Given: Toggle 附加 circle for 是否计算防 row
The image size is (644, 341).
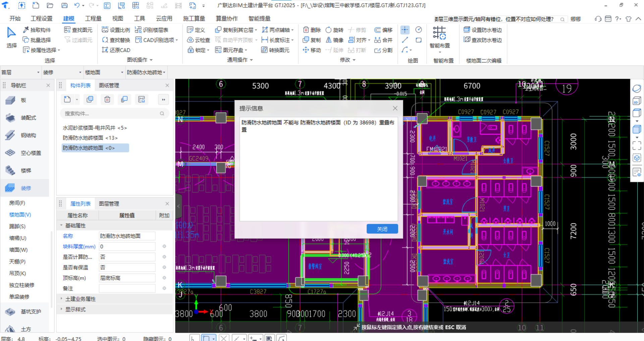Looking at the screenshot, I should [164, 257].
